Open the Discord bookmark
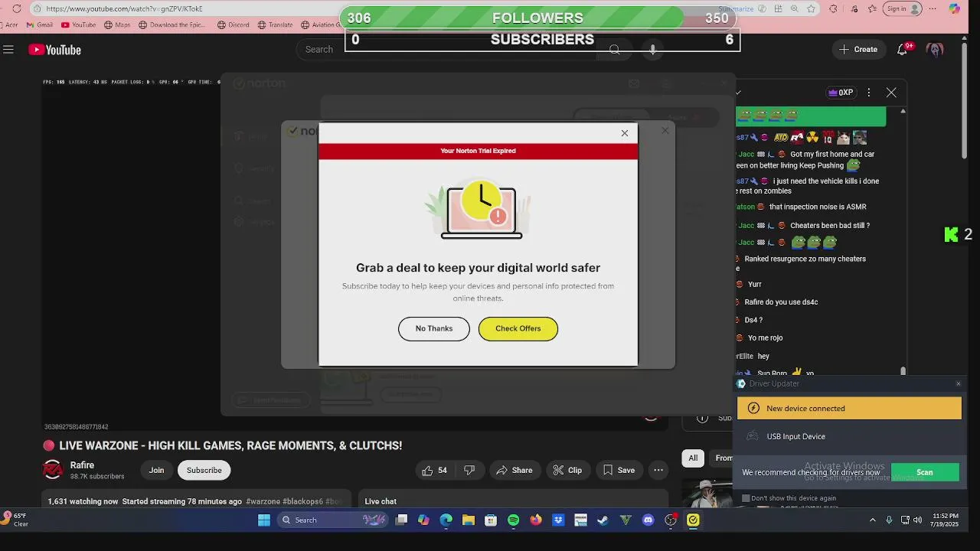The image size is (980, 551). click(234, 24)
